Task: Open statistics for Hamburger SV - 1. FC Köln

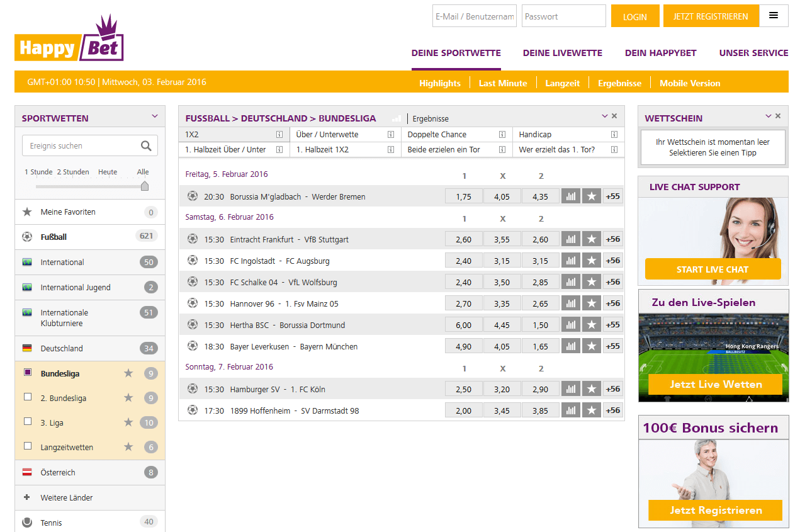Action: 570,389
